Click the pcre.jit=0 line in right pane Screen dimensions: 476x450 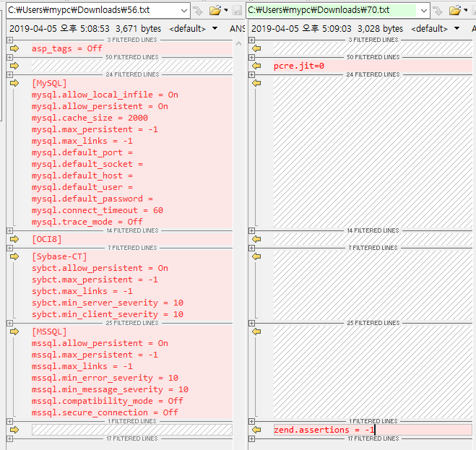[x=299, y=66]
